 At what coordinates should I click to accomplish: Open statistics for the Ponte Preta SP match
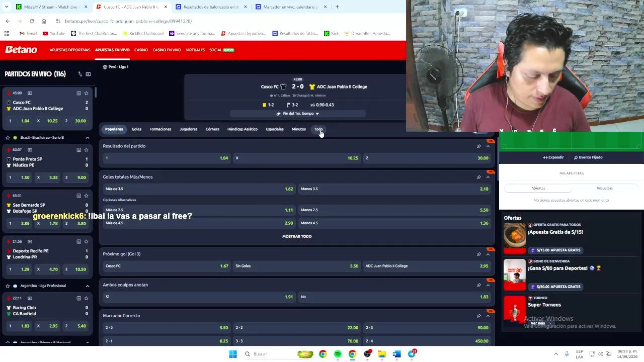point(78,150)
